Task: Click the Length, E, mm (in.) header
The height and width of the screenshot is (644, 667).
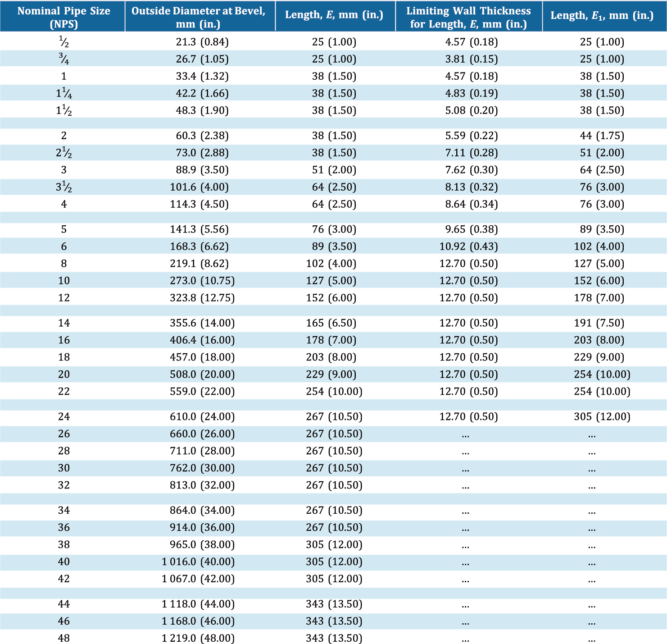Action: [x=334, y=15]
